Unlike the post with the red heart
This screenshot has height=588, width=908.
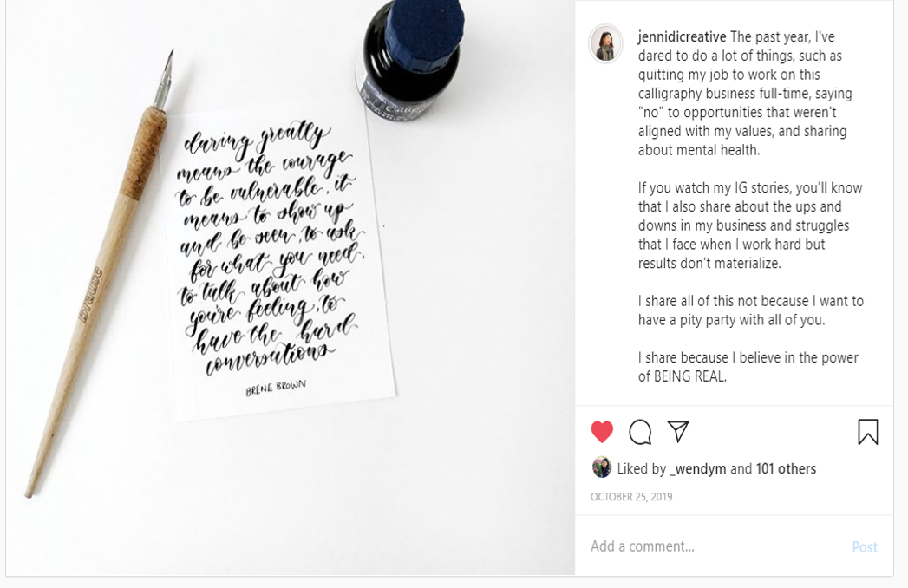(x=602, y=432)
